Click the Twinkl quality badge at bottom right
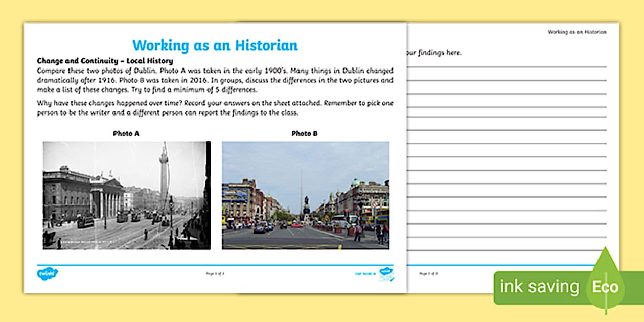Image resolution: width=644 pixels, height=322 pixels. (386, 274)
